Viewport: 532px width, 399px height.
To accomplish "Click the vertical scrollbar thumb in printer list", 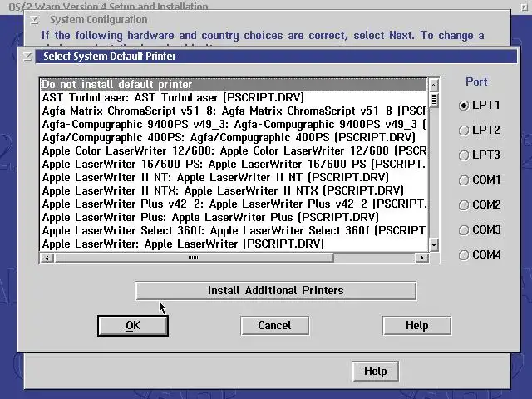I will point(434,100).
